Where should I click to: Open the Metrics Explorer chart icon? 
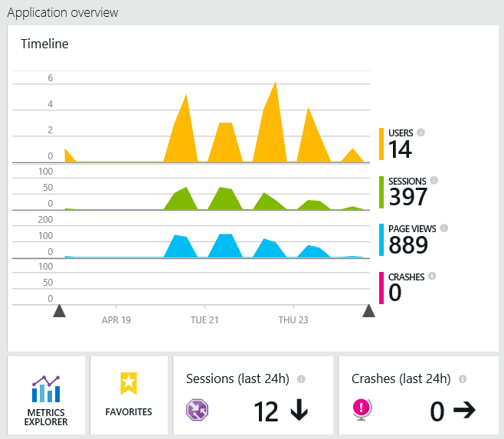[45, 389]
